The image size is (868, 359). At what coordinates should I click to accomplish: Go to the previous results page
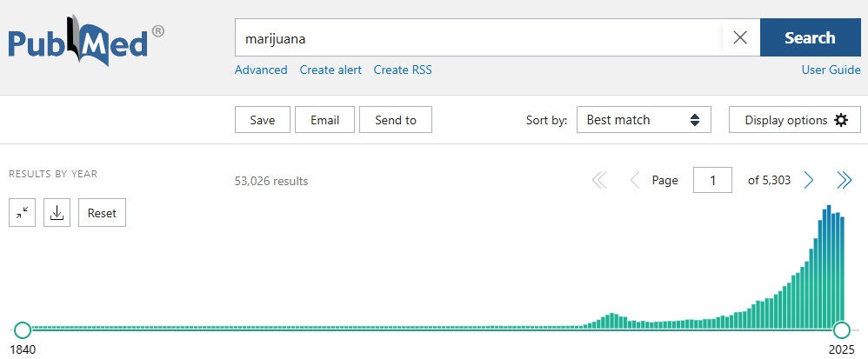tap(634, 181)
